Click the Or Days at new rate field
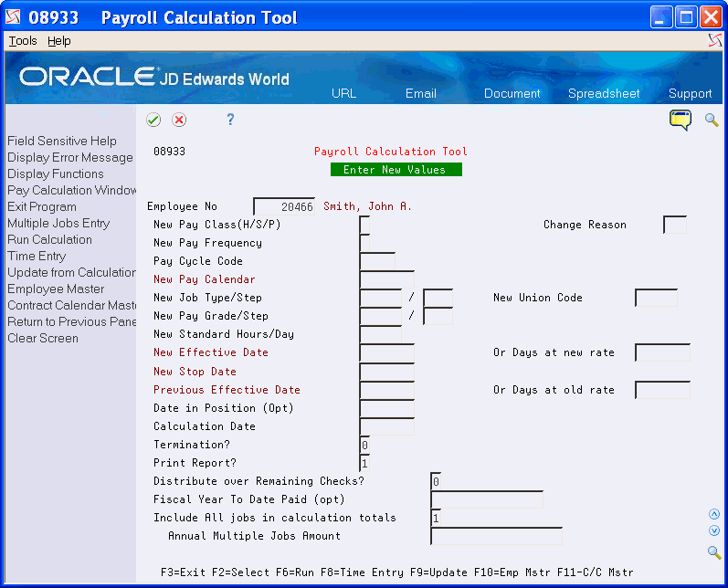This screenshot has width=728, height=588. [x=662, y=352]
